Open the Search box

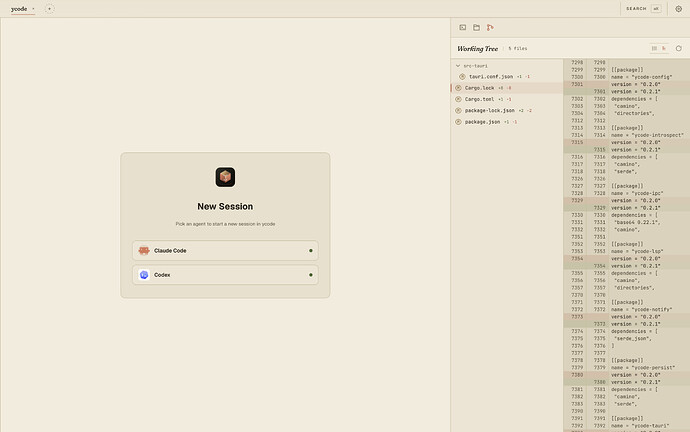pos(643,9)
